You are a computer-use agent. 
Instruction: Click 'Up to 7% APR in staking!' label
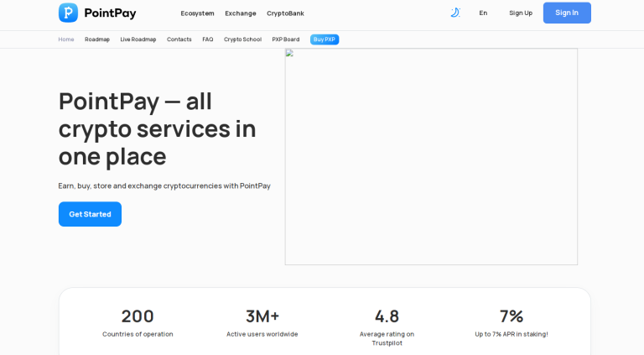tap(512, 335)
